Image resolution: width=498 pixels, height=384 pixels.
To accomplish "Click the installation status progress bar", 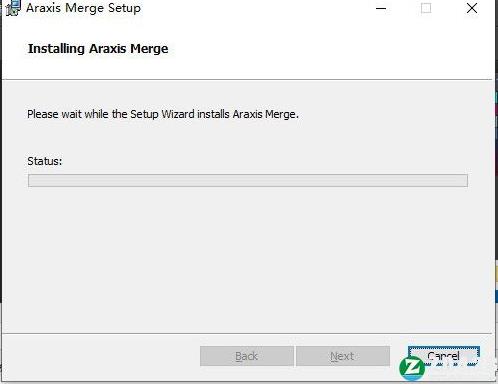I will (248, 180).
